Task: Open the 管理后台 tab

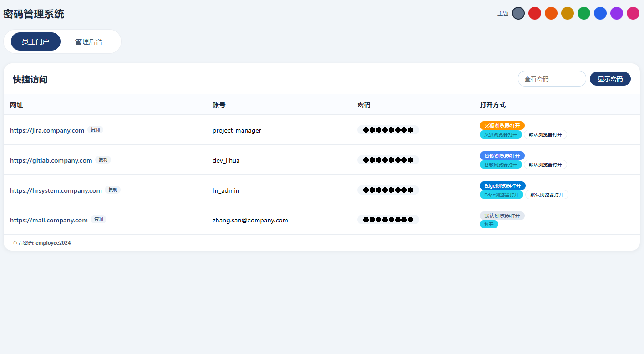Action: (x=89, y=41)
